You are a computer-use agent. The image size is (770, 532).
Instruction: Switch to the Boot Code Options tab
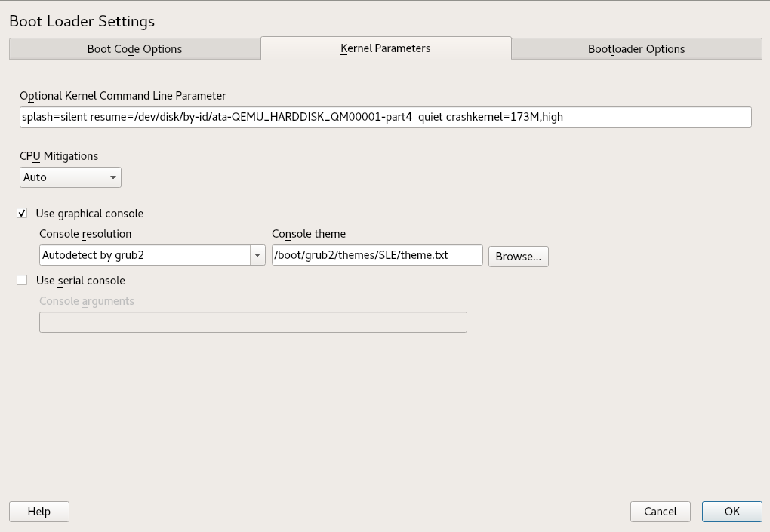point(134,49)
